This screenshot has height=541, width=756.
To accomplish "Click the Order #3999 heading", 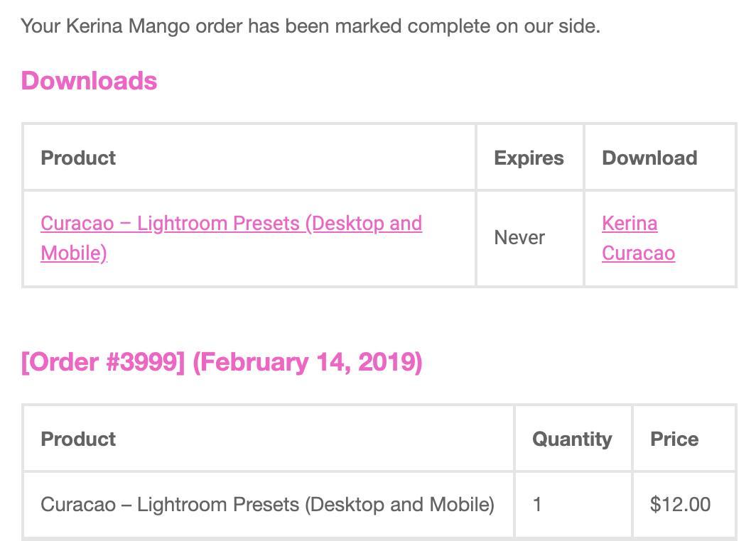I will 222,362.
